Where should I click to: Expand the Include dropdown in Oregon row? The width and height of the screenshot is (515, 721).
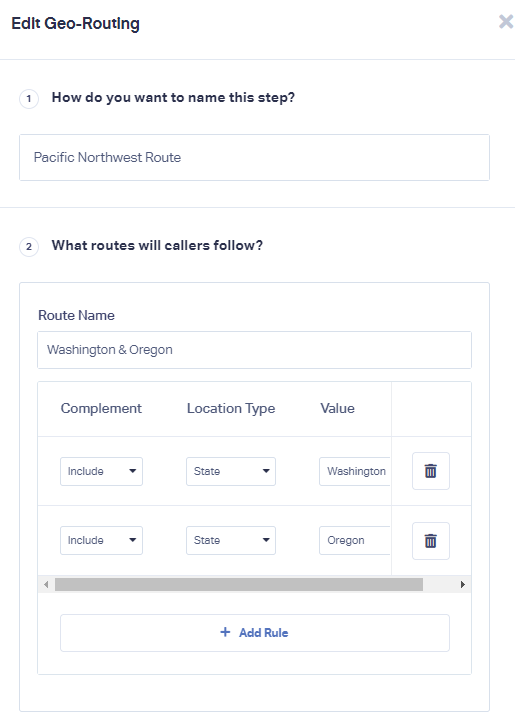[102, 540]
